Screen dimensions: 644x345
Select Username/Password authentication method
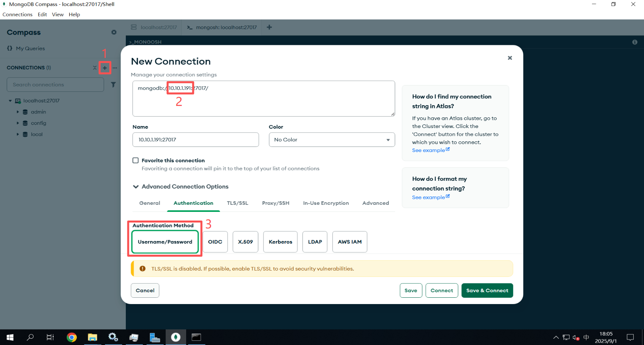(165, 242)
